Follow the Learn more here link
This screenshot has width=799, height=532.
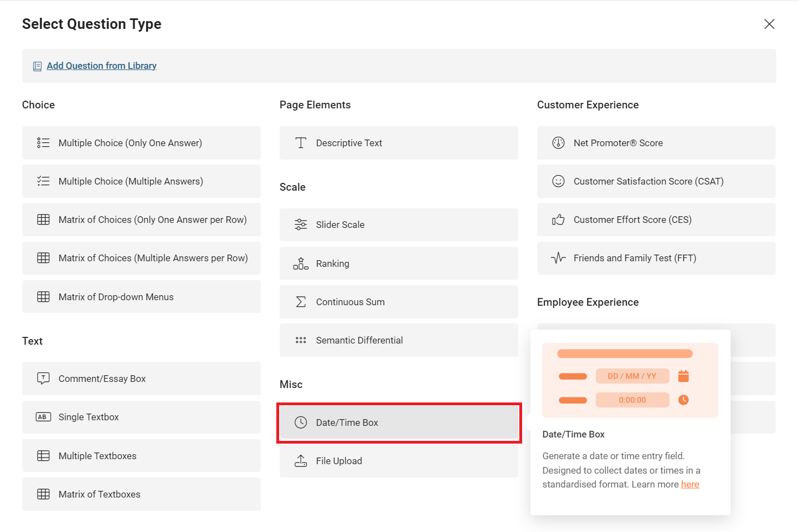pyautogui.click(x=690, y=484)
